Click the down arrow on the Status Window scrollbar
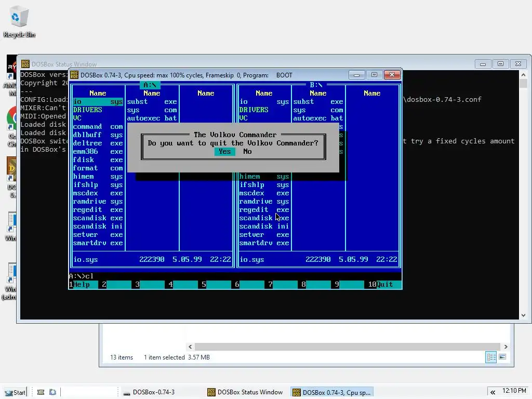The width and height of the screenshot is (532, 399). pos(523,315)
